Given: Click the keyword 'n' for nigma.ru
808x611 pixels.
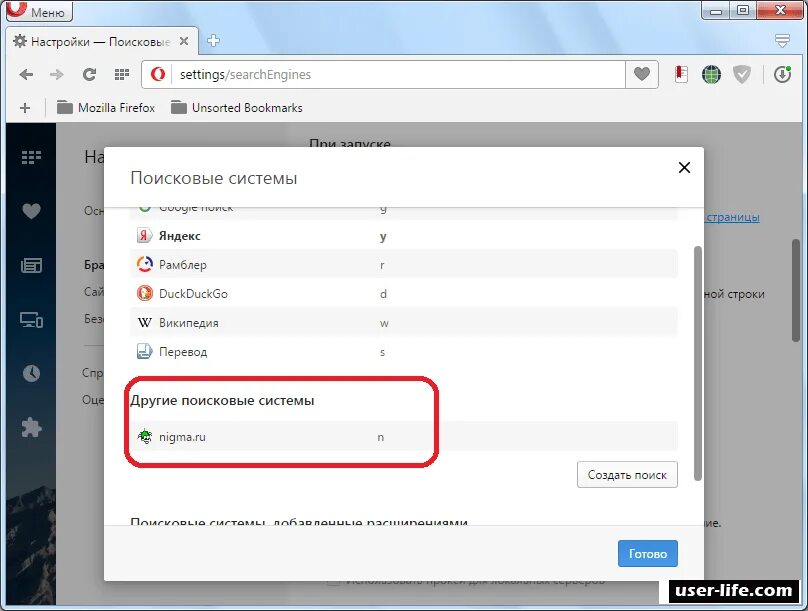Looking at the screenshot, I should pos(380,437).
